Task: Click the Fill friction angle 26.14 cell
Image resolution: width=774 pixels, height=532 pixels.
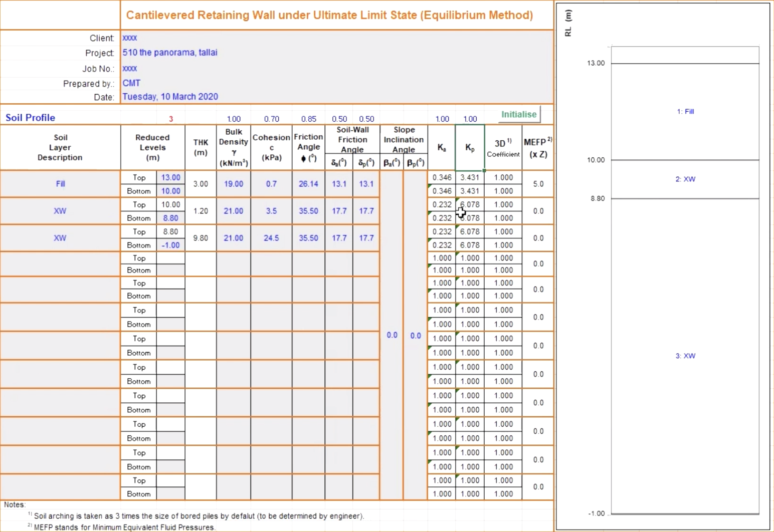Action: 308,184
